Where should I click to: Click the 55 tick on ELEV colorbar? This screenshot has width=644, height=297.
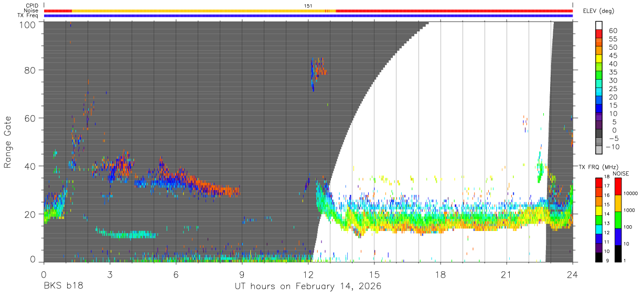tap(613, 39)
